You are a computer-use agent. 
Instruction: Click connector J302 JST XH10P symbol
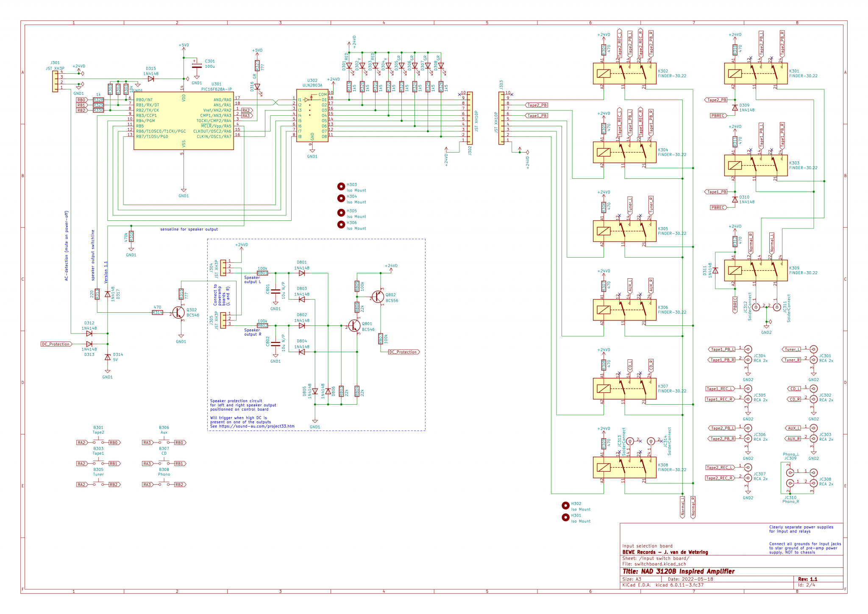pyautogui.click(x=470, y=118)
